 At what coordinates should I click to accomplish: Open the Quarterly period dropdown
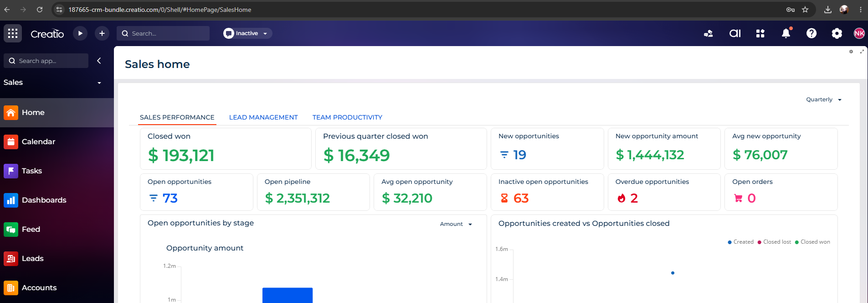824,99
